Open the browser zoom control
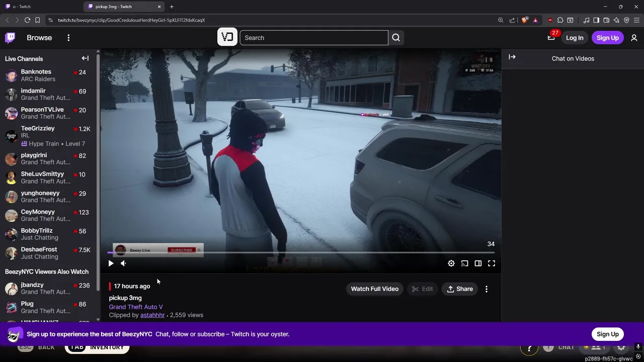Viewport: 644px width, 362px height. point(501,20)
